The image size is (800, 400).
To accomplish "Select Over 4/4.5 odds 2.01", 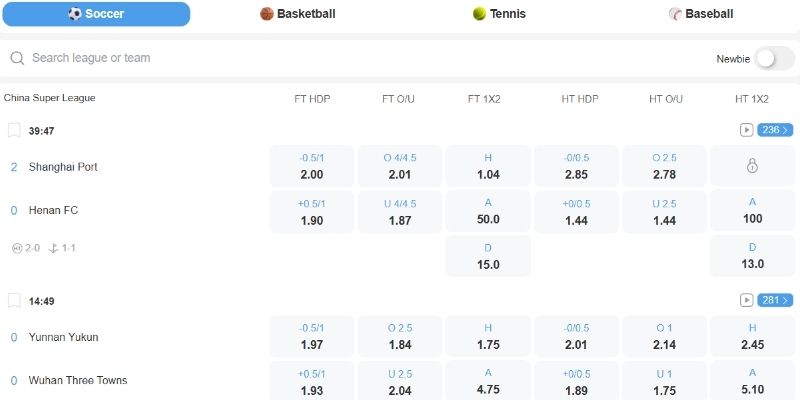I will click(400, 166).
